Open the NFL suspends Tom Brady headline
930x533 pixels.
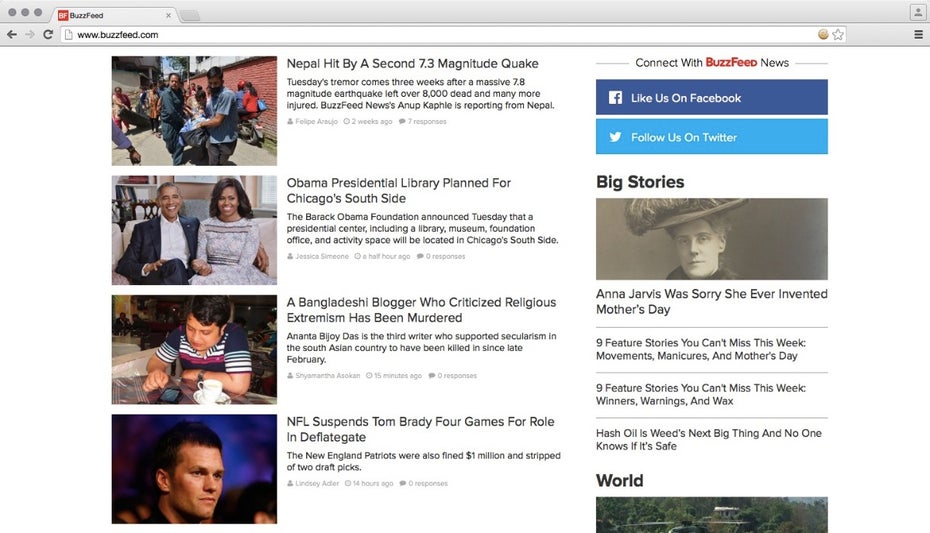click(421, 429)
